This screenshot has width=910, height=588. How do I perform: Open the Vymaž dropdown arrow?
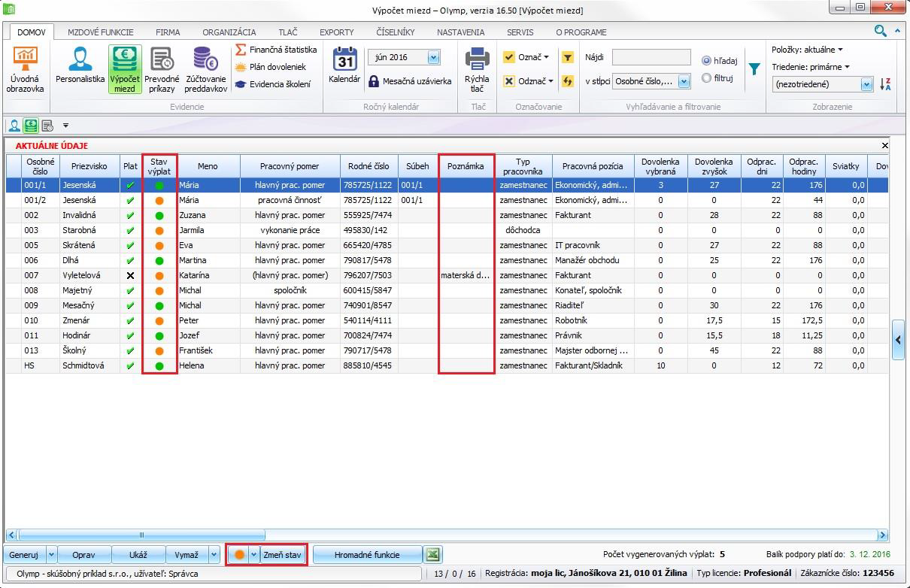[214, 555]
